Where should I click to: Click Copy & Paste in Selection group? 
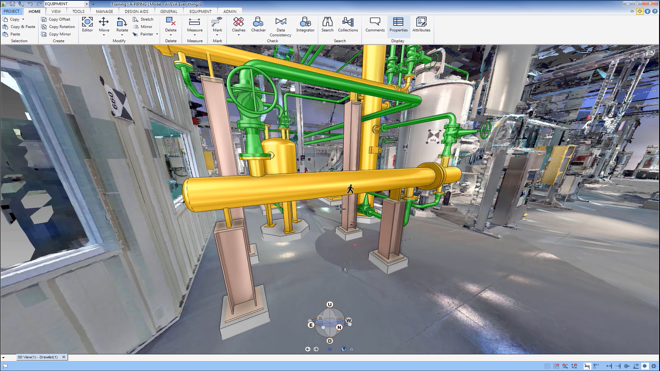coord(19,27)
